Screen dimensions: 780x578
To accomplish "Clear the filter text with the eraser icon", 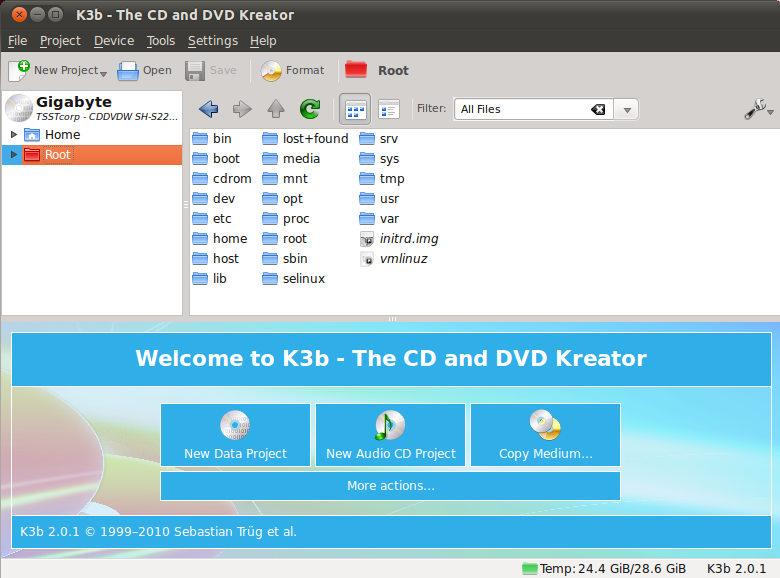I will [x=598, y=109].
